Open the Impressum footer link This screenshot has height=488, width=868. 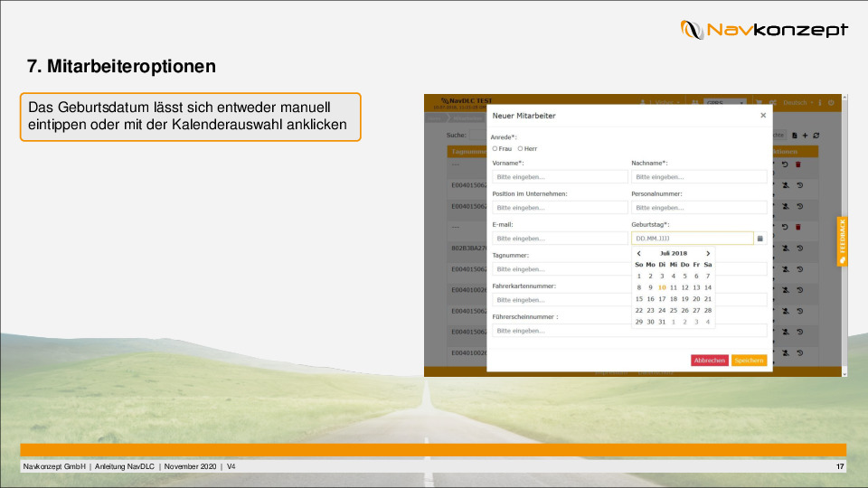611,373
